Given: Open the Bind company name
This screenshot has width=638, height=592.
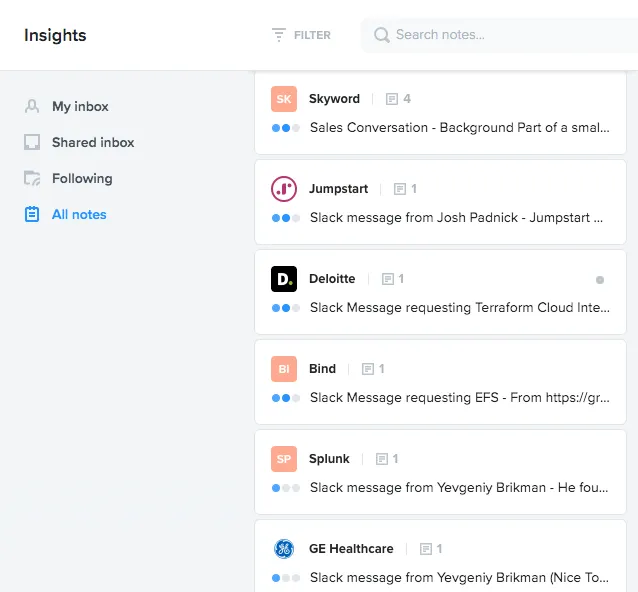Looking at the screenshot, I should [x=322, y=369].
